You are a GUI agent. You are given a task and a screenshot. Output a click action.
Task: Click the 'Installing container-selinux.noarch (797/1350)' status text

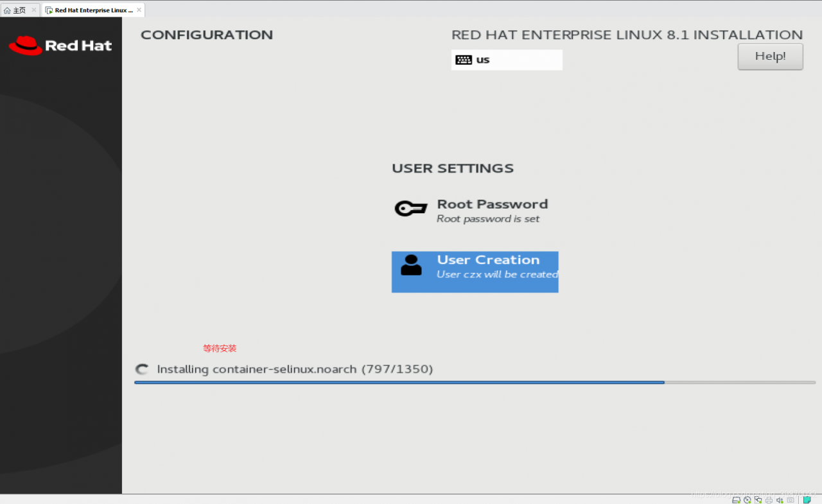click(295, 369)
